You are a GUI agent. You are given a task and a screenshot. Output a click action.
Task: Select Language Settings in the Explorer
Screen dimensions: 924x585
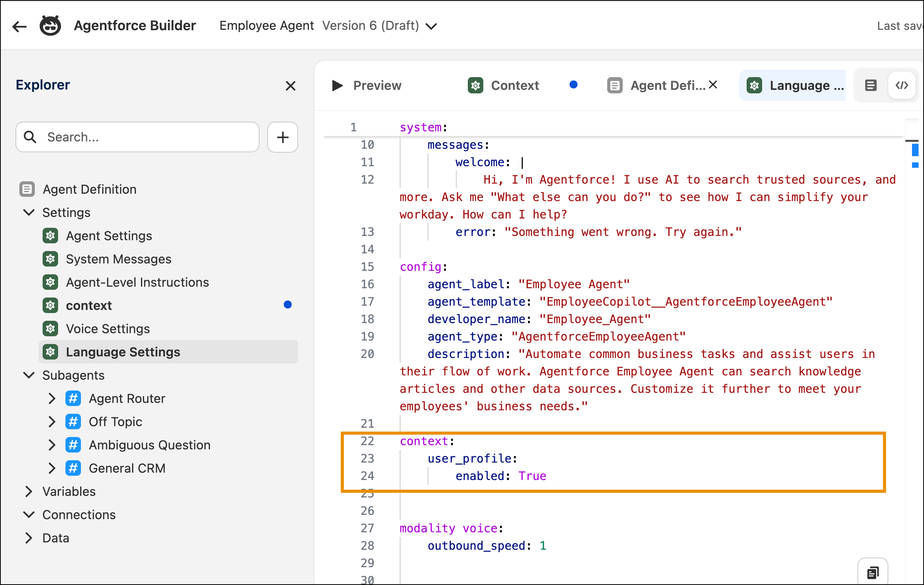pyautogui.click(x=168, y=352)
